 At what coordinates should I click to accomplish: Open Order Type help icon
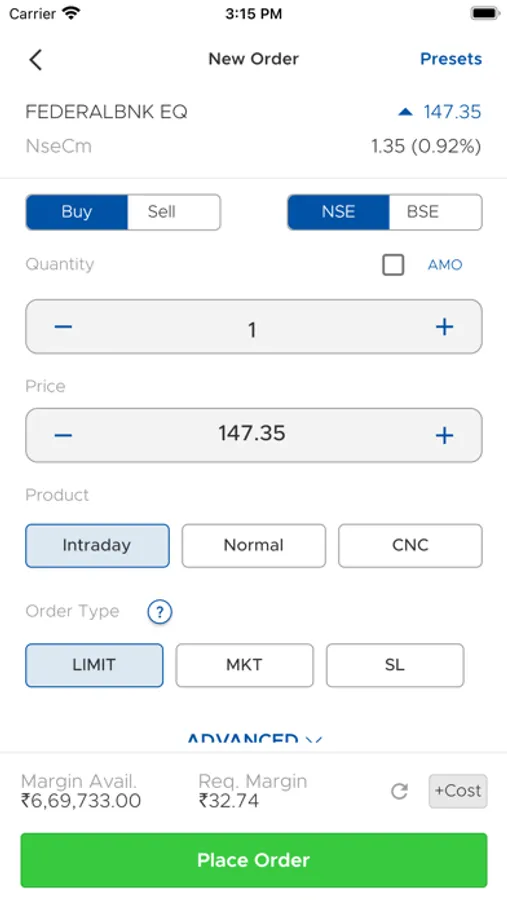coord(160,612)
